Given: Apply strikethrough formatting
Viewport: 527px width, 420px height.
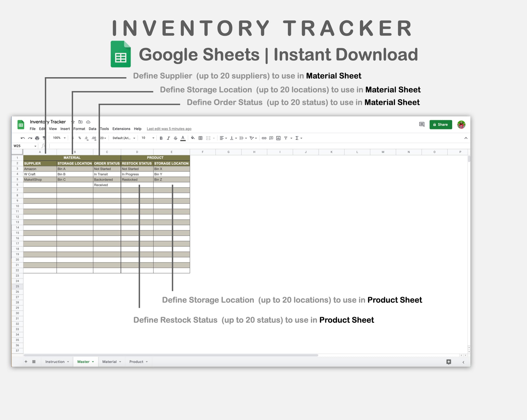Looking at the screenshot, I should click(x=175, y=138).
